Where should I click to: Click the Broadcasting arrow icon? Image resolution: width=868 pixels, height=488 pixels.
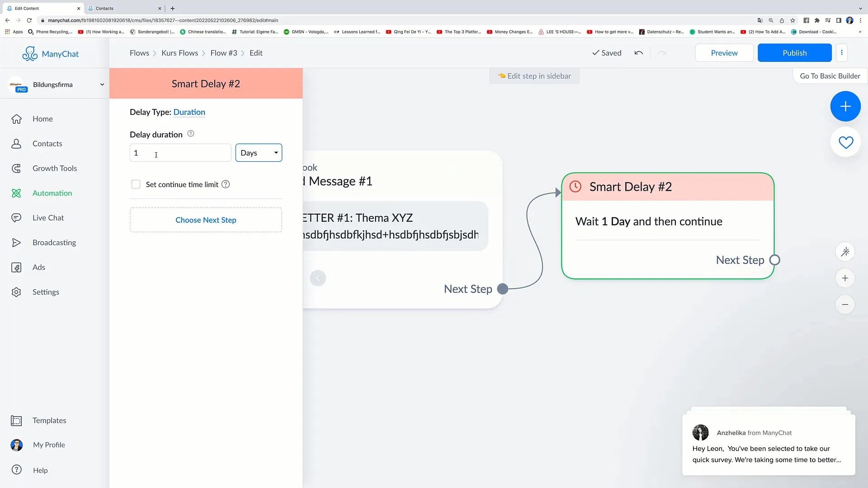pyautogui.click(x=16, y=243)
